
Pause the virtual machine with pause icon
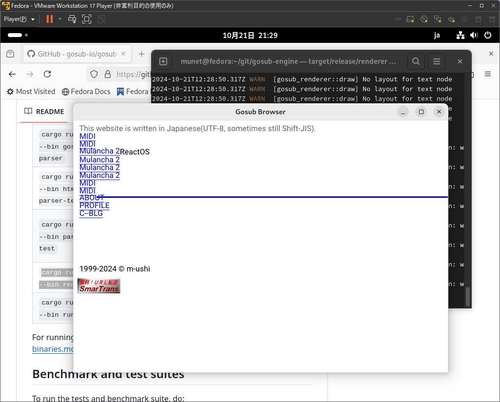click(x=50, y=19)
